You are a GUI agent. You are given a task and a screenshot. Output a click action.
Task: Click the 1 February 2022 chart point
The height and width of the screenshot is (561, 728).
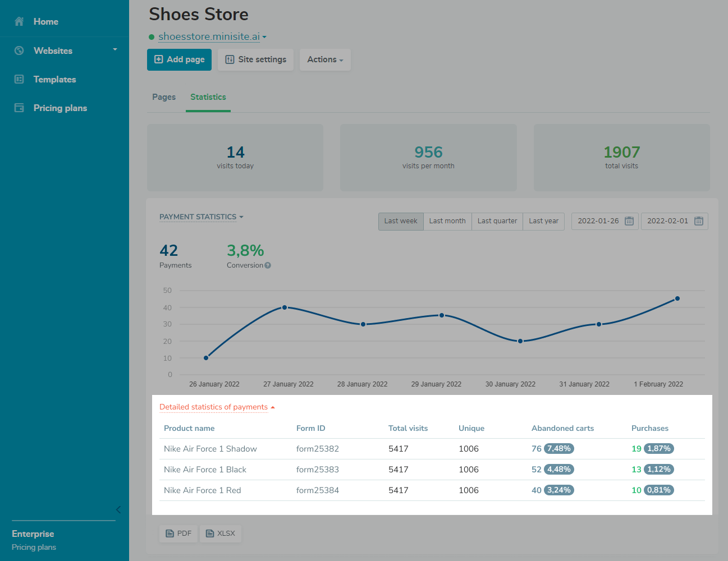coord(677,298)
